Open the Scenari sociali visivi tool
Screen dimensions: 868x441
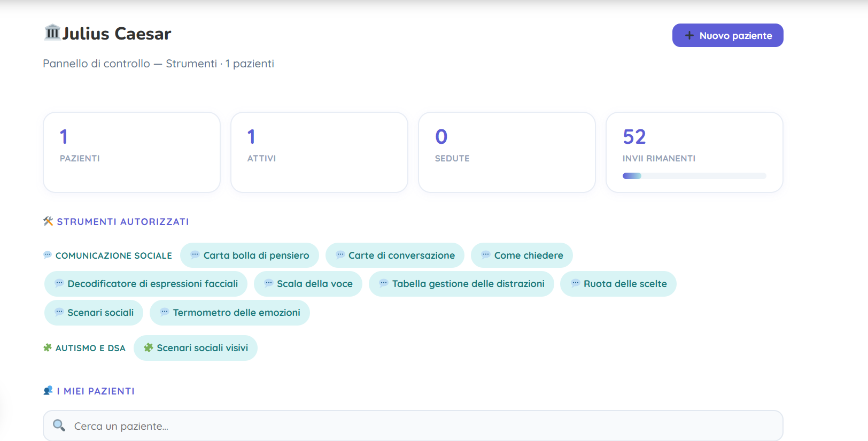click(196, 348)
